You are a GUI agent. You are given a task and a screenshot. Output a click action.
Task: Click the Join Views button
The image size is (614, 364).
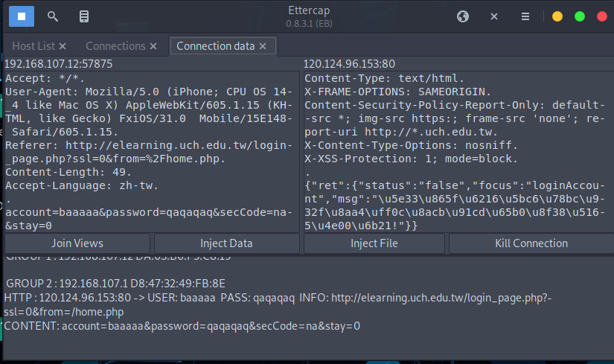77,243
